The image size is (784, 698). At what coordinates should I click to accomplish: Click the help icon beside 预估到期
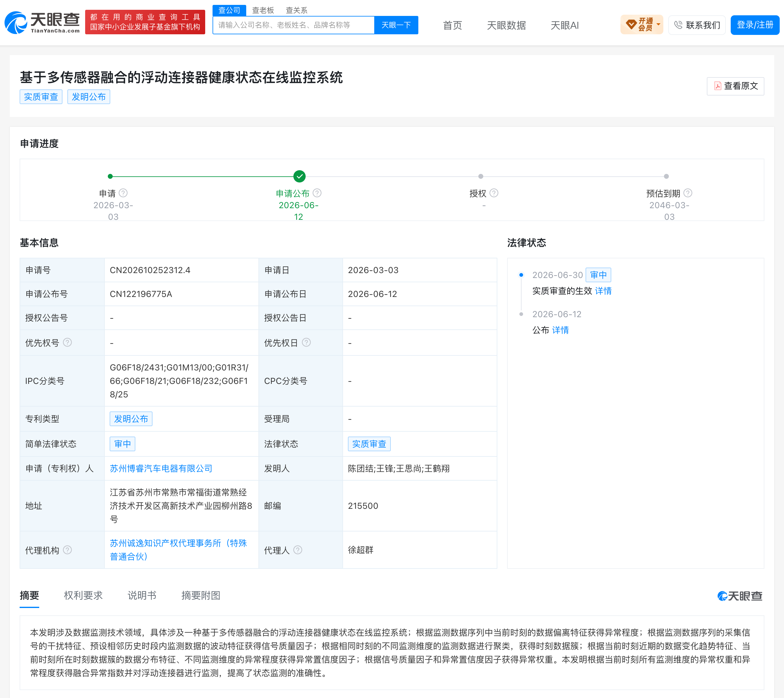(x=688, y=193)
